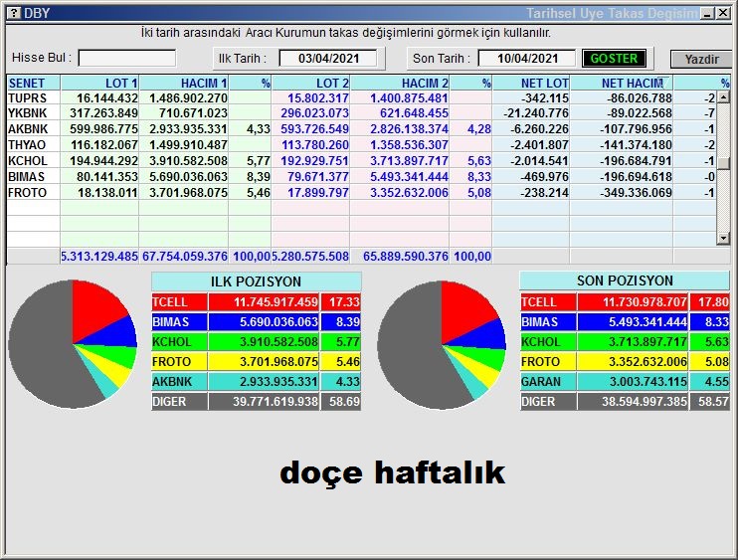Click red TCELL swatch in ILK POZISYON
This screenshot has width=738, height=560.
179,301
